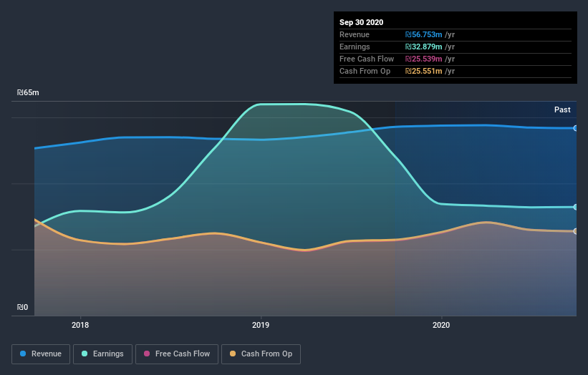Click the ₪65m y-axis label
588x375 pixels.
28,92
